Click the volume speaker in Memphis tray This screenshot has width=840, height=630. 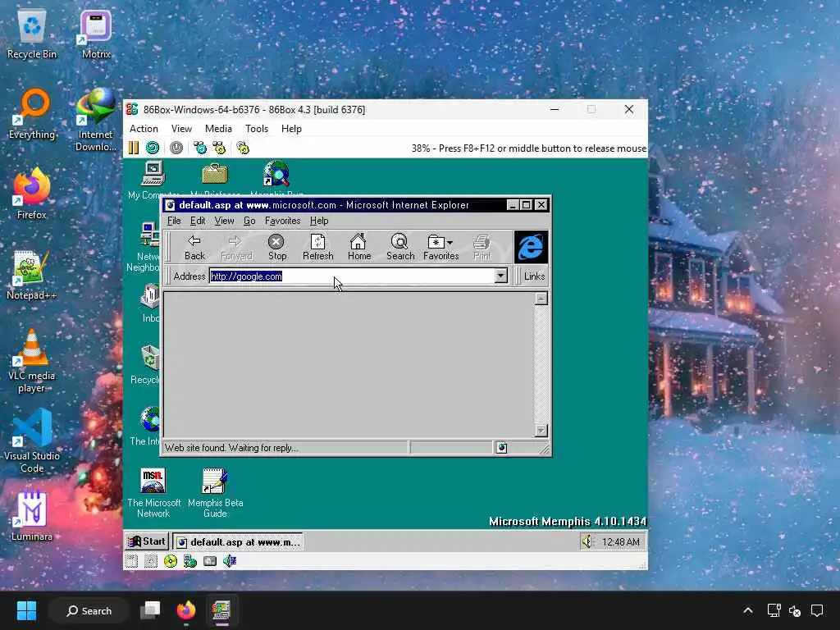coord(587,541)
